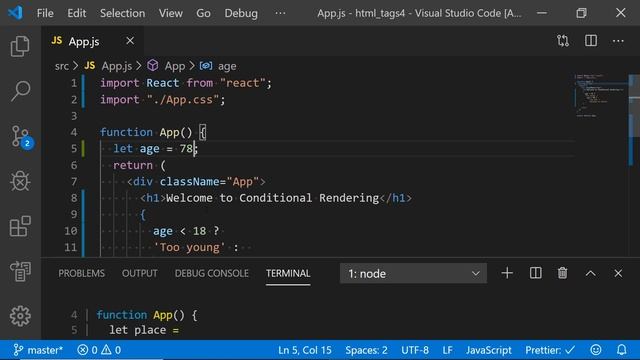Click the VS Code logo icon
640x360 pixels.
coord(15,13)
